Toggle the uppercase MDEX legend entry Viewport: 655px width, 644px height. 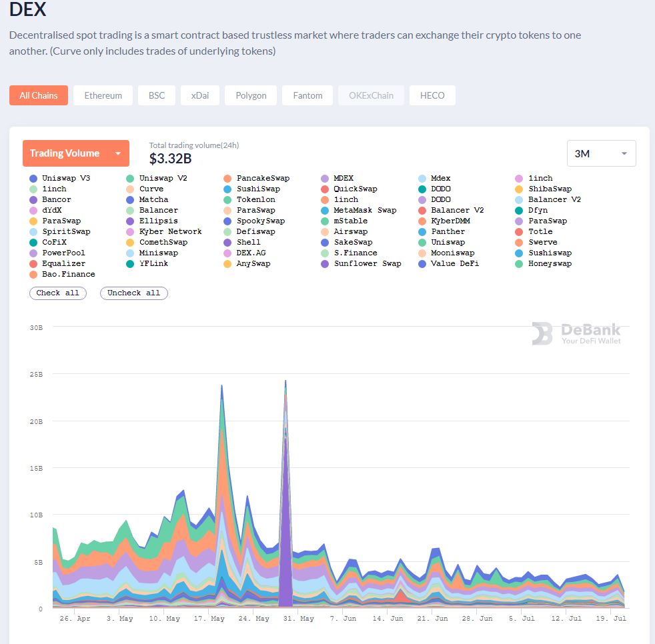337,178
